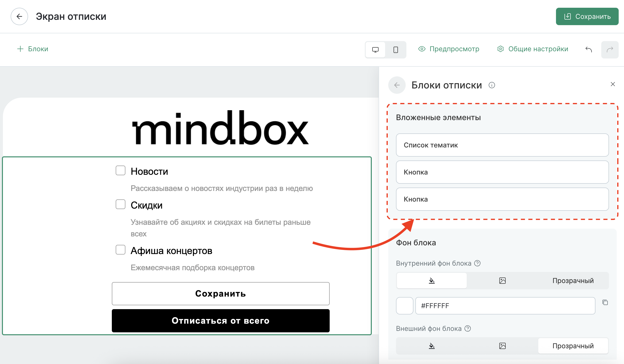Switch to desktop preview mode
Image resolution: width=624 pixels, height=364 pixels.
[375, 50]
